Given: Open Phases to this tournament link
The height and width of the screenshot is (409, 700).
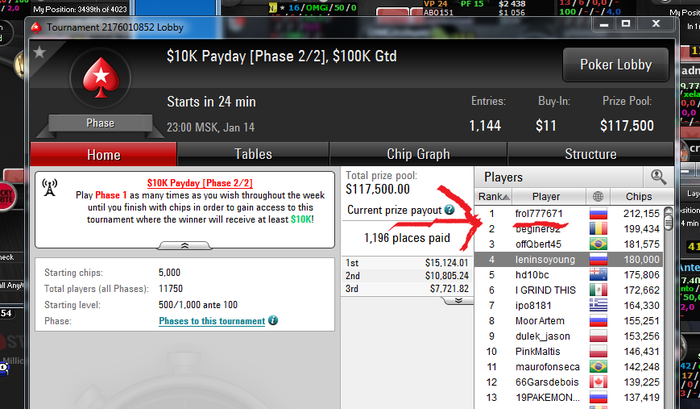Looking at the screenshot, I should pos(212,321).
